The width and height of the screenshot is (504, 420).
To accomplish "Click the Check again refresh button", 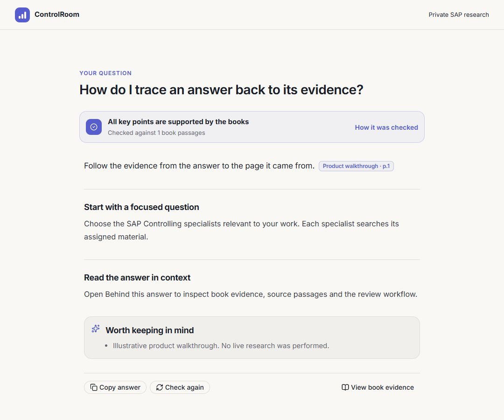I will pyautogui.click(x=180, y=387).
